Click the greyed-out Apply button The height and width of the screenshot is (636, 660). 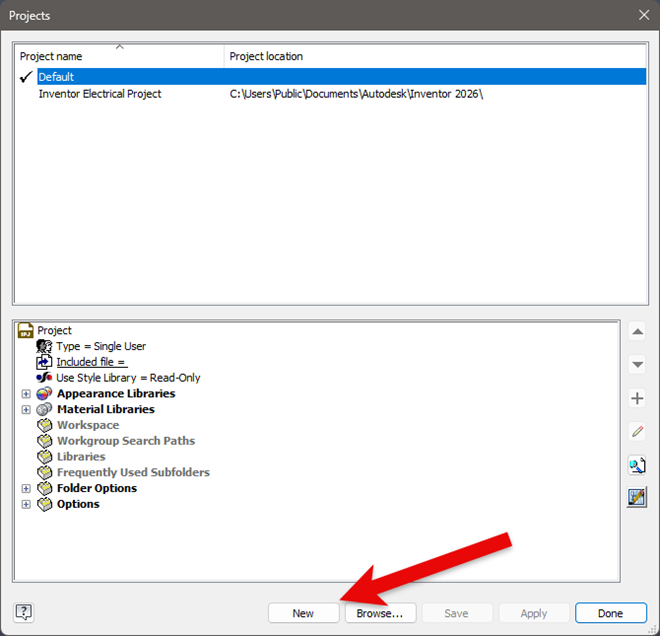[x=533, y=613]
